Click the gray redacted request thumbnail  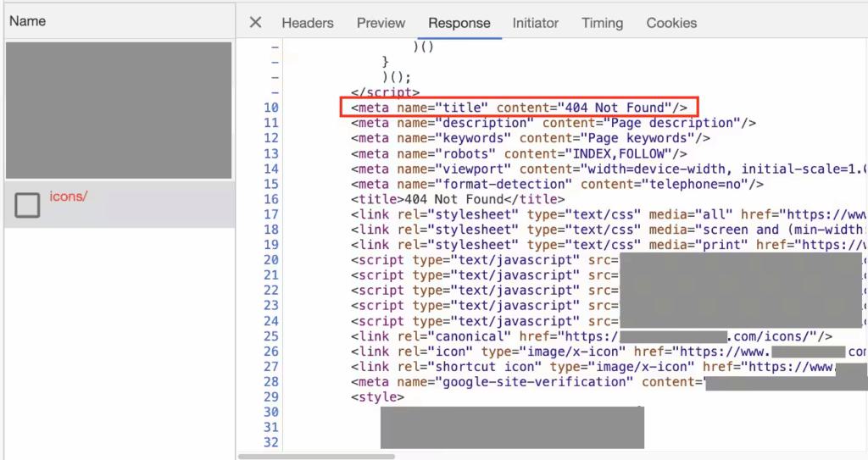click(x=119, y=110)
